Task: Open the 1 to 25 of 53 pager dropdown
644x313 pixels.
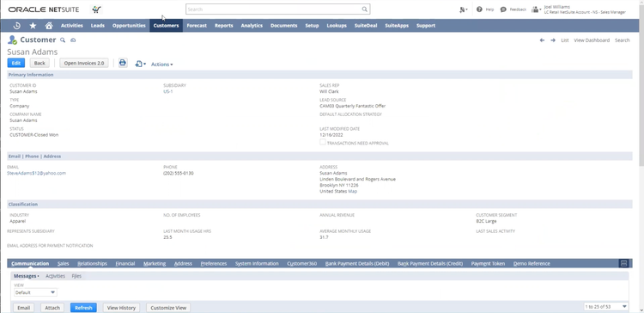Action: click(606, 306)
